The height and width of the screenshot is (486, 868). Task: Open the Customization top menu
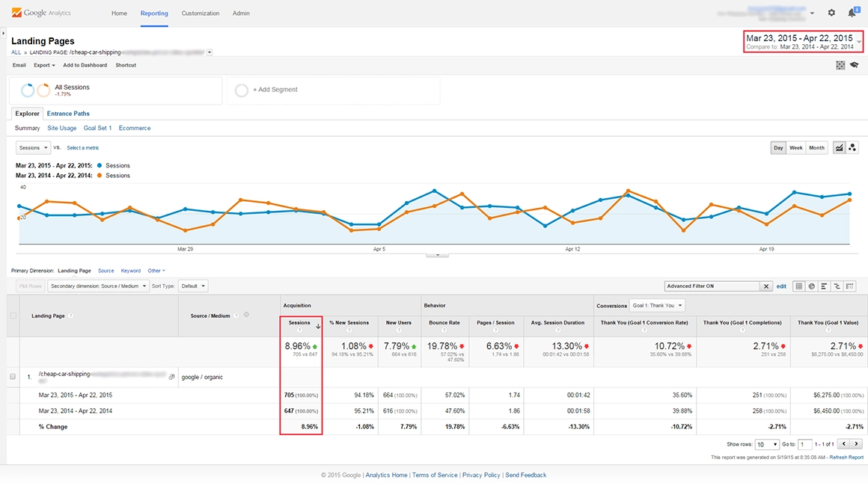pos(201,13)
